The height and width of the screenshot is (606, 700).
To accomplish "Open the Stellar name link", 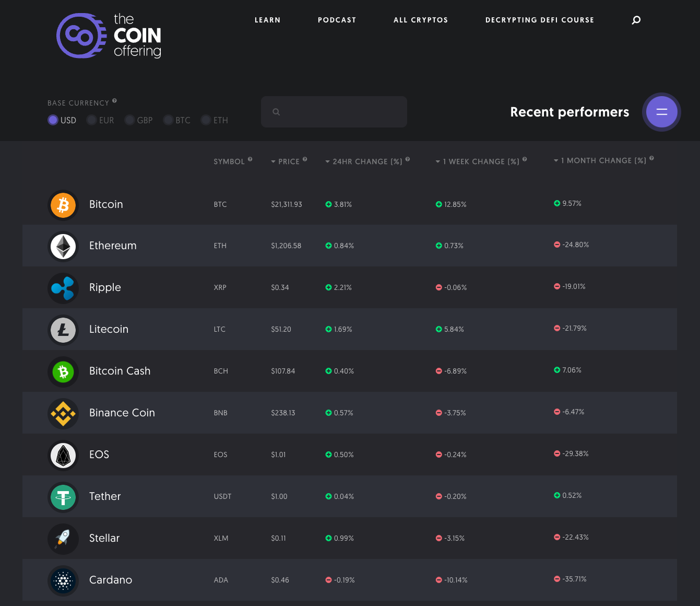I will (104, 538).
